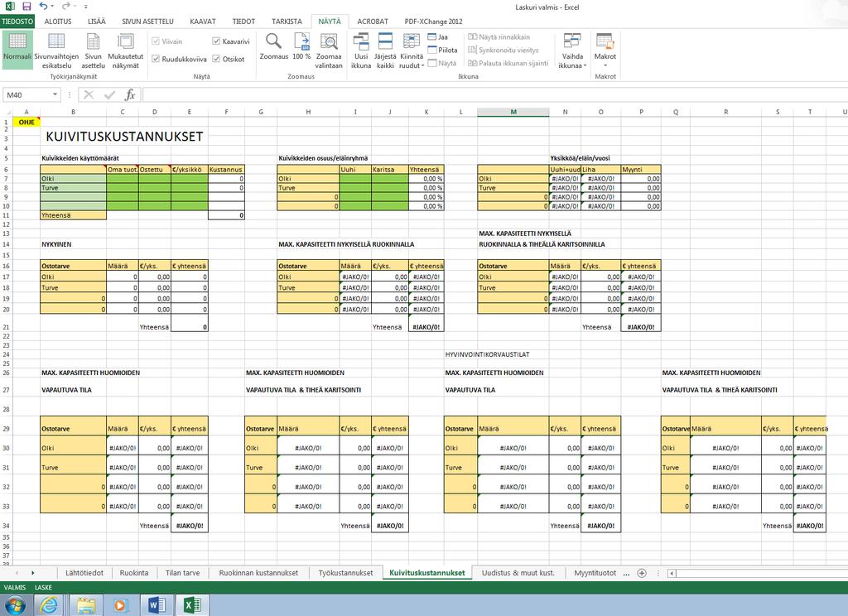Click Palauta ikkunan sijainti

tap(508, 63)
